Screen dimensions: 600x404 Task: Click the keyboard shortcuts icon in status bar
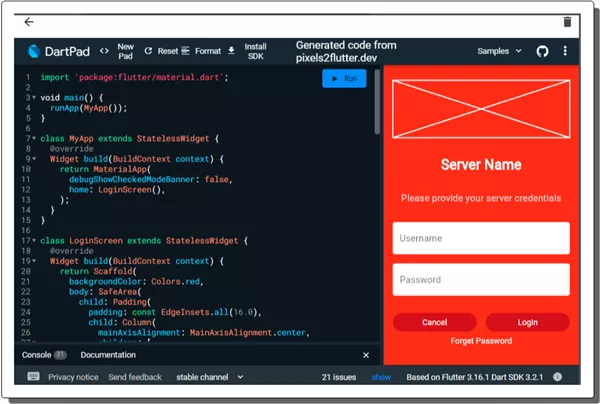pyautogui.click(x=33, y=376)
